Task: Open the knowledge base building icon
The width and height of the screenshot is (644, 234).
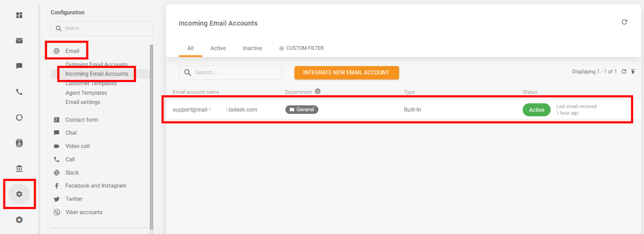Action: pyautogui.click(x=19, y=169)
